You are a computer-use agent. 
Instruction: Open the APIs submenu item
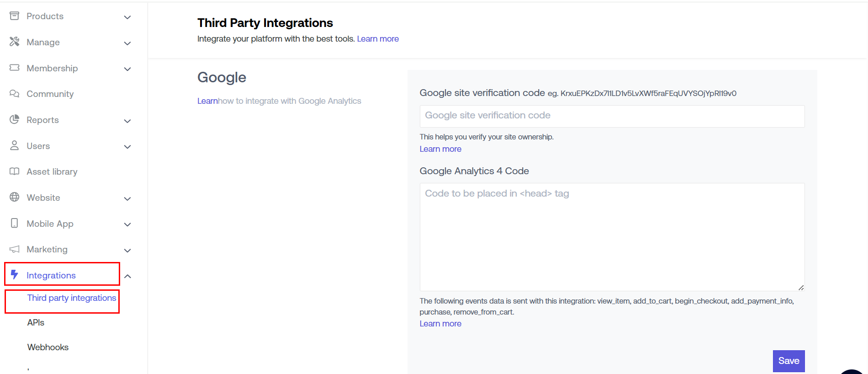(x=36, y=323)
